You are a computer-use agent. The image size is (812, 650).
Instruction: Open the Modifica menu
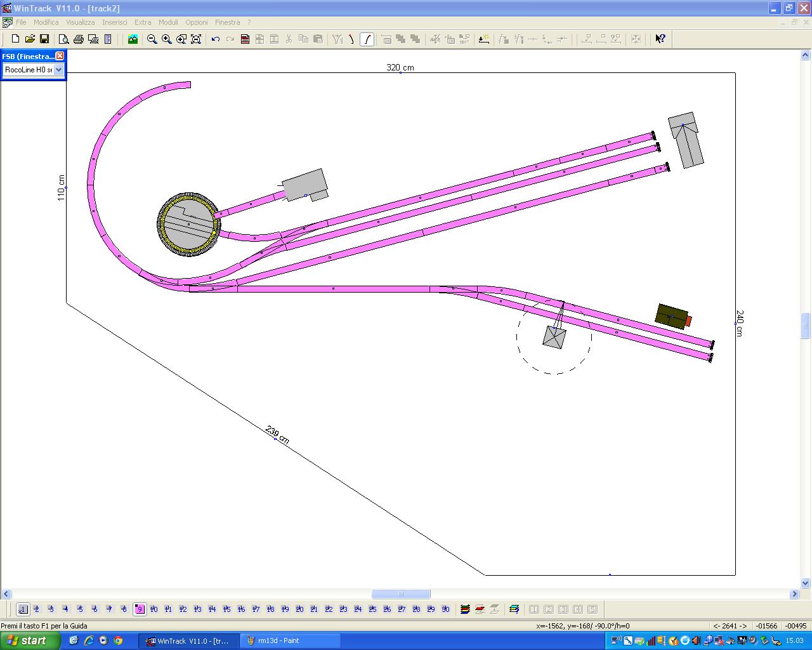point(46,22)
